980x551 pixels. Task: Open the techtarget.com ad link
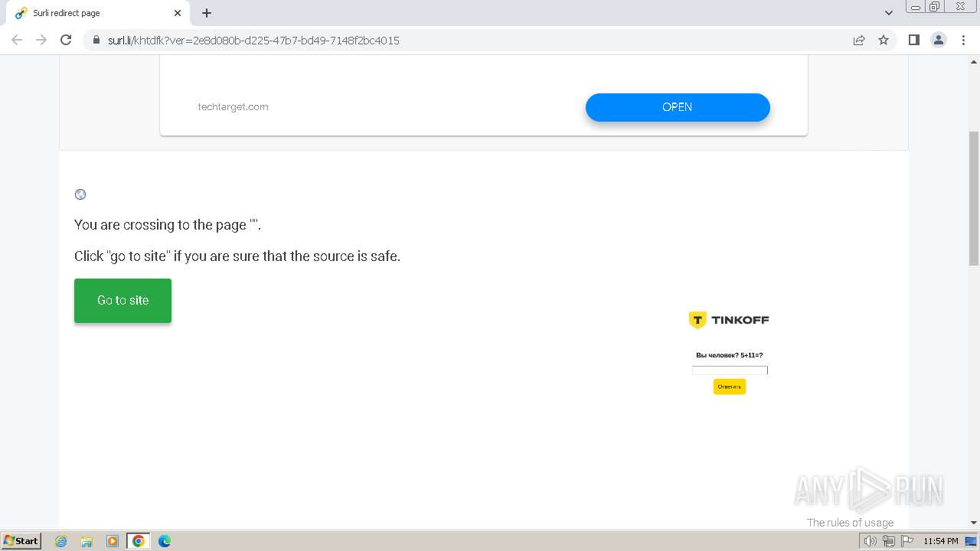233,107
